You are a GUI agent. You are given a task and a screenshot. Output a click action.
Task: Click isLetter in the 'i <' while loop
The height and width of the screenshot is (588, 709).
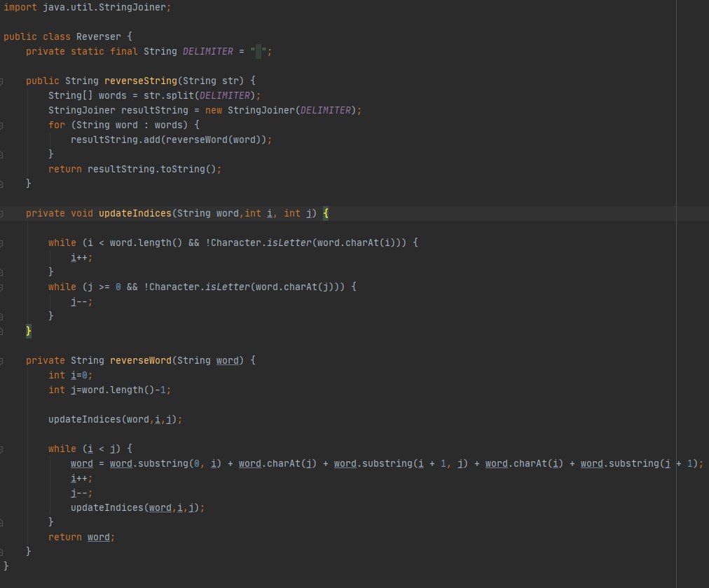pos(289,243)
